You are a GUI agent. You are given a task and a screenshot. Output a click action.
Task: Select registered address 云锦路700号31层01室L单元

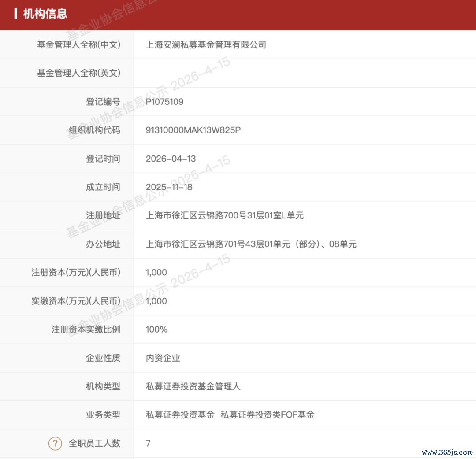pyautogui.click(x=250, y=216)
